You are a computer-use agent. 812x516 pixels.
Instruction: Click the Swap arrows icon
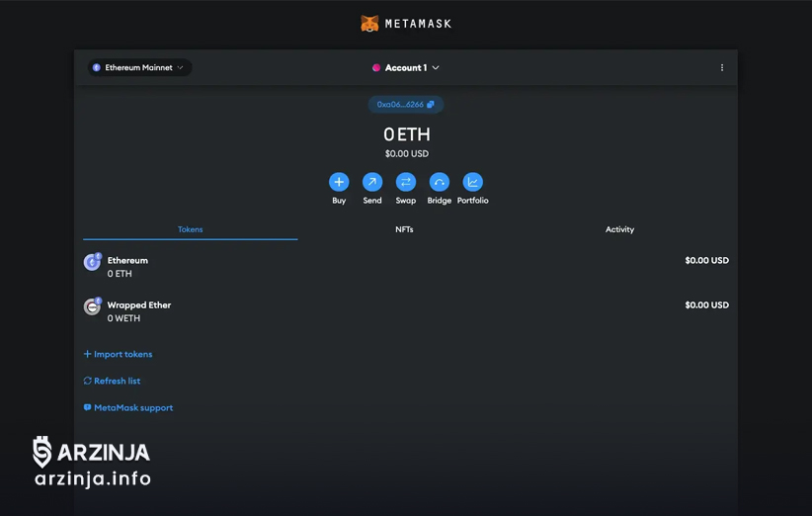click(x=405, y=182)
